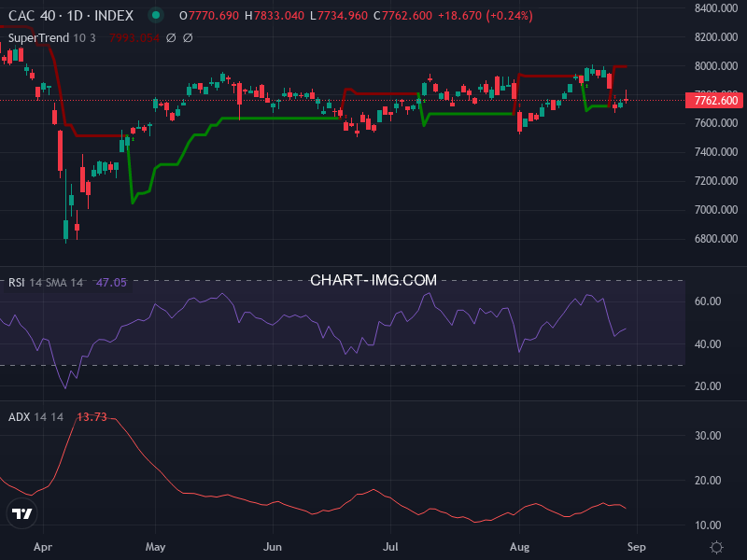This screenshot has width=747, height=560.
Task: Click the Jul date axis label
Action: (390, 547)
